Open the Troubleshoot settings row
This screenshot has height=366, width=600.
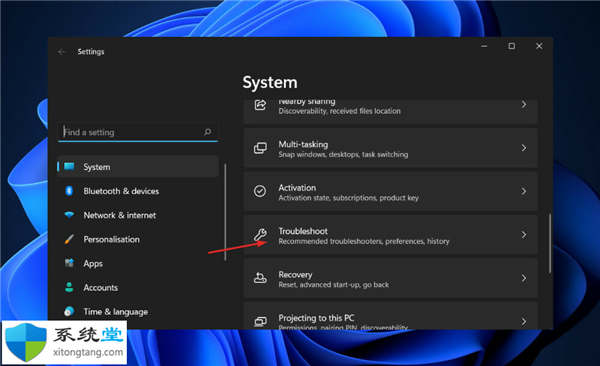click(x=391, y=235)
